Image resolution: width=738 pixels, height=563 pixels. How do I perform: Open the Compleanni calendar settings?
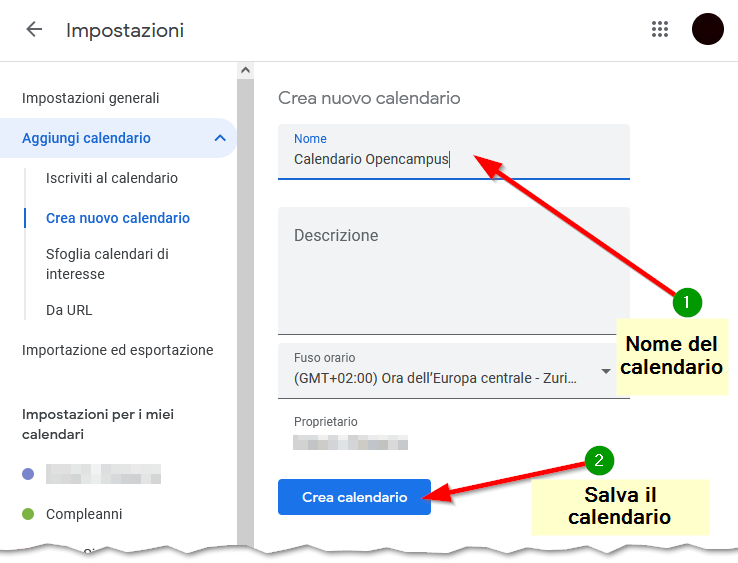[84, 514]
